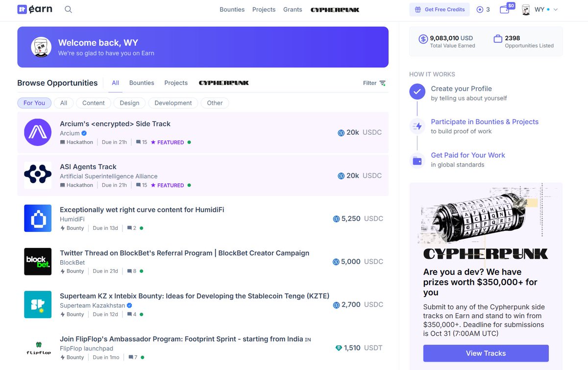Select the Cypherpunk tab under Browse Opportunities

tap(224, 83)
